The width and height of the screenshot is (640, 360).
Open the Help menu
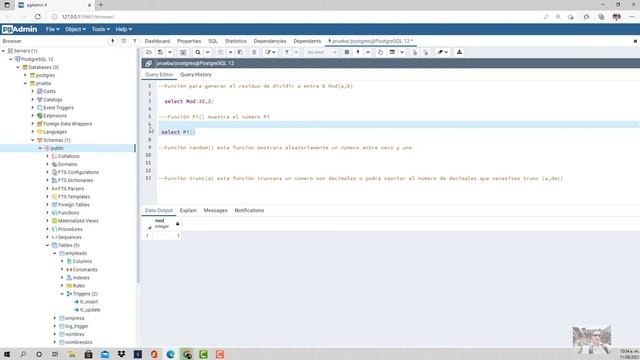click(x=123, y=29)
